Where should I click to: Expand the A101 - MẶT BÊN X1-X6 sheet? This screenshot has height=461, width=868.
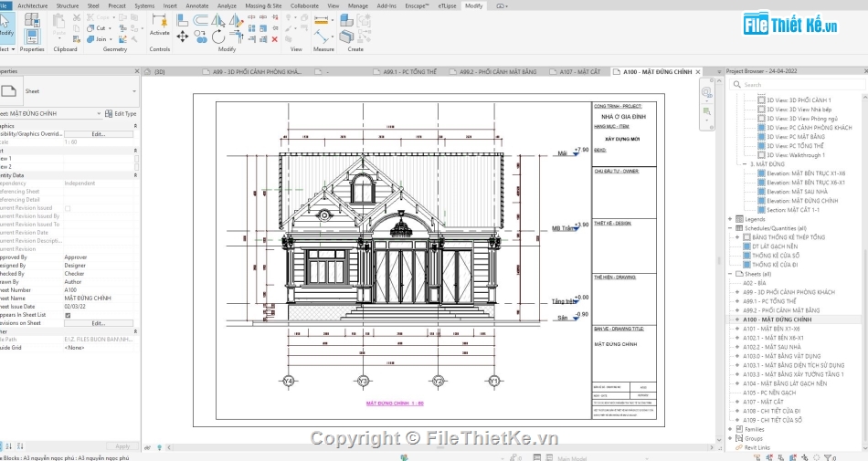pyautogui.click(x=737, y=329)
